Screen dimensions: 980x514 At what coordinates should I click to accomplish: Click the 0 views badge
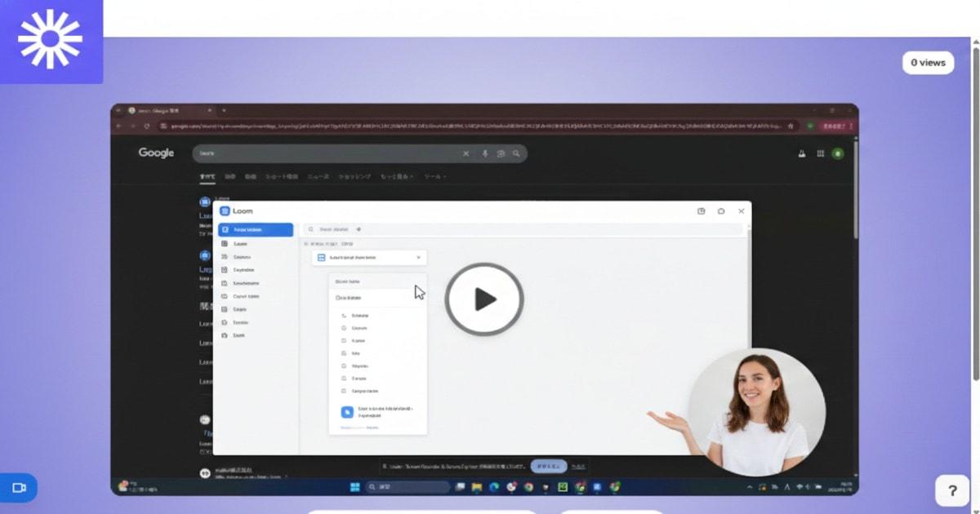point(928,63)
